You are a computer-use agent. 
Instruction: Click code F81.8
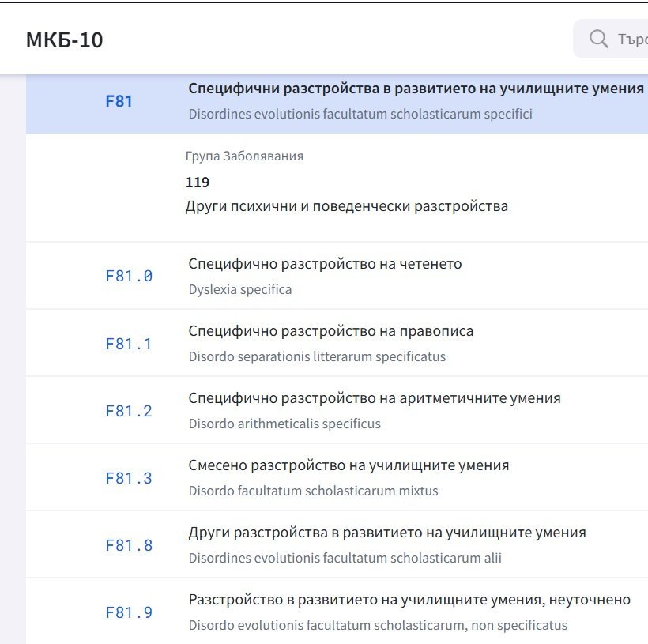(129, 545)
